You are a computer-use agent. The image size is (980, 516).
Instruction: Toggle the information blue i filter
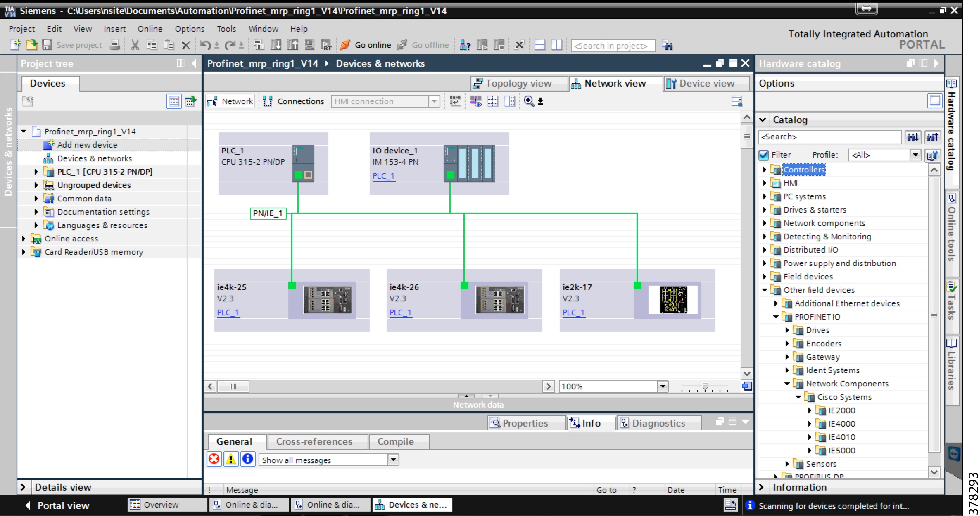(x=248, y=459)
